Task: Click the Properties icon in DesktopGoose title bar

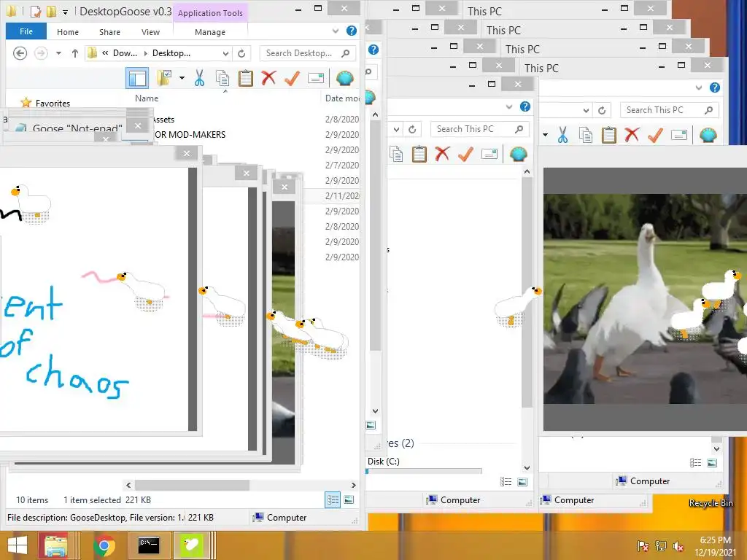Action: (36, 12)
